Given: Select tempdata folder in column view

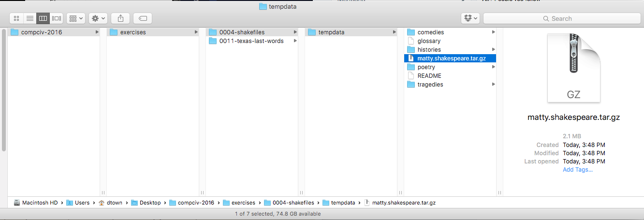Looking at the screenshot, I should tap(351, 32).
